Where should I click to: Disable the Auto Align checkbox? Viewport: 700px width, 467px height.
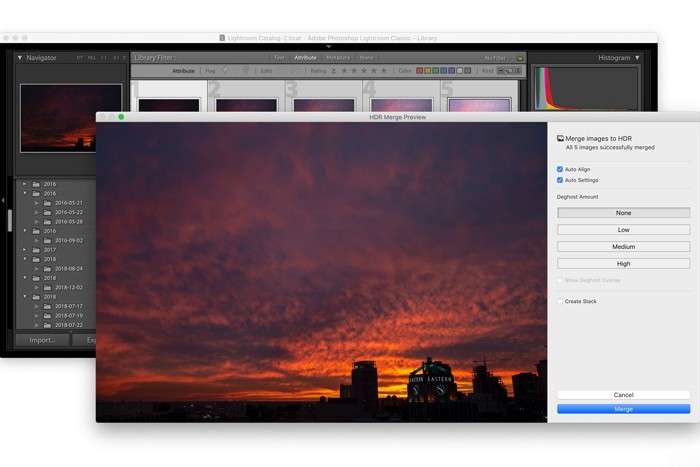[x=560, y=169]
